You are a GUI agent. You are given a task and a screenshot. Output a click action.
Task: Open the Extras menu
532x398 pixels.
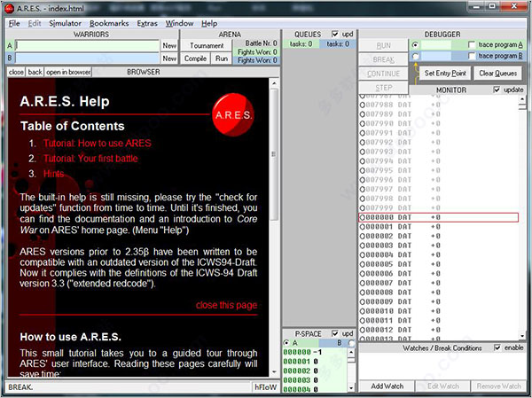point(147,23)
